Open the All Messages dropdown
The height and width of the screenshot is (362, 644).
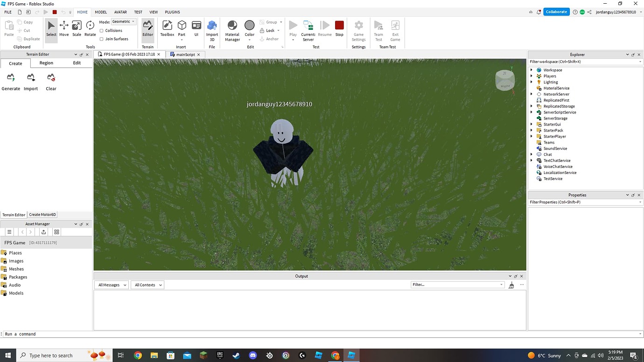tap(111, 285)
